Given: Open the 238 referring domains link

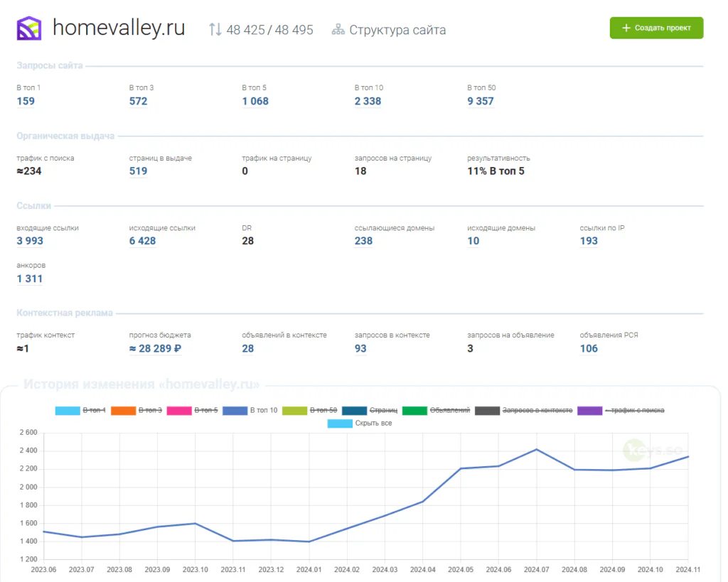Looking at the screenshot, I should [363, 241].
